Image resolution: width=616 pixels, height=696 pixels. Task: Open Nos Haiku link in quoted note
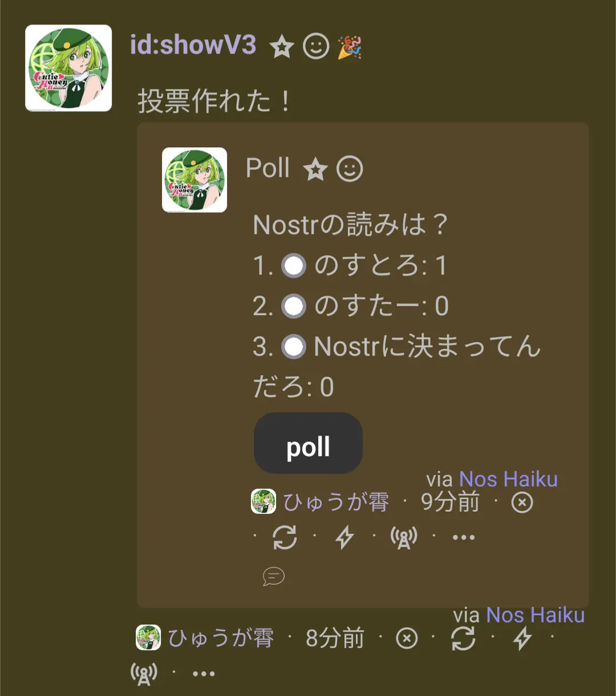point(508,479)
